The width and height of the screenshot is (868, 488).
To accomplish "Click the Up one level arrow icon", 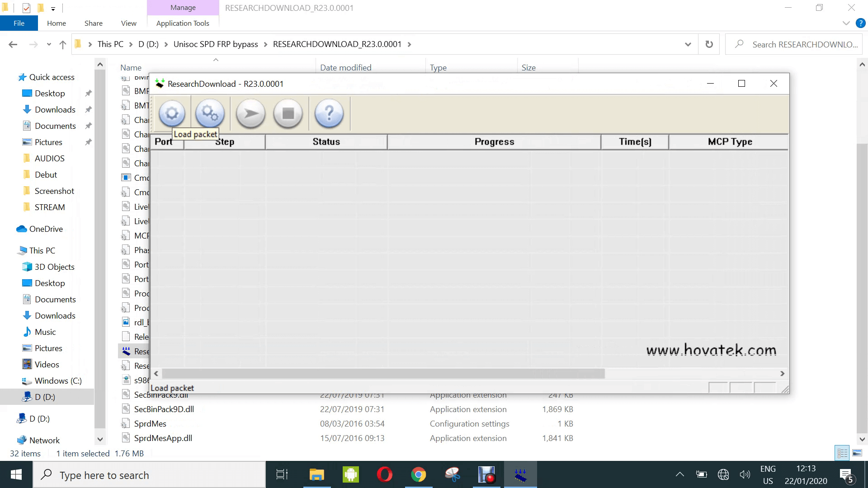I will pos(62,44).
